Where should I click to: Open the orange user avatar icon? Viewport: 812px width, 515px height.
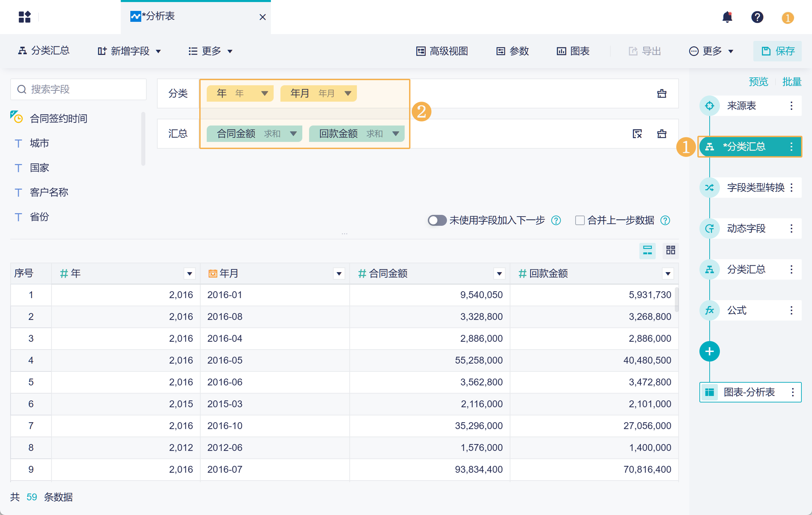pyautogui.click(x=788, y=17)
